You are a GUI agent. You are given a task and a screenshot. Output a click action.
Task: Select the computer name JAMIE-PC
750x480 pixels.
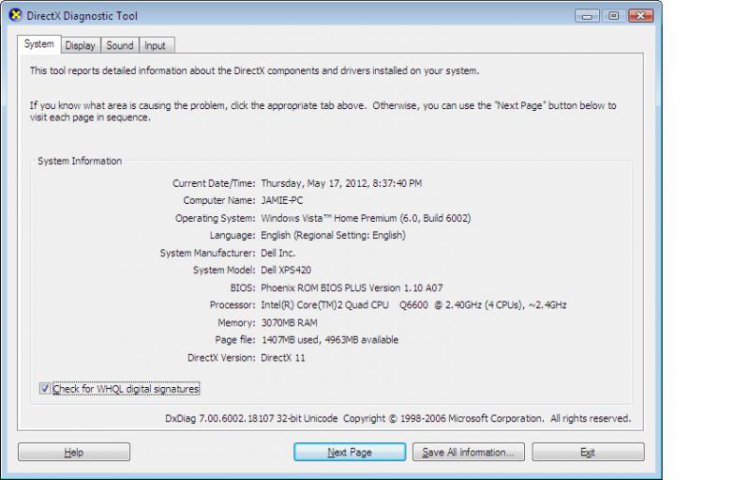tap(282, 200)
